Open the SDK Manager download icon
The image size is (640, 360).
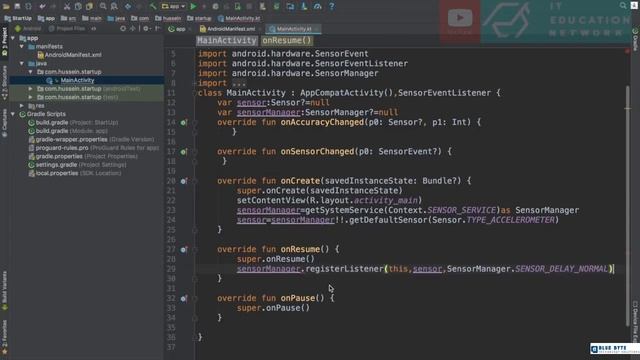tap(304, 6)
